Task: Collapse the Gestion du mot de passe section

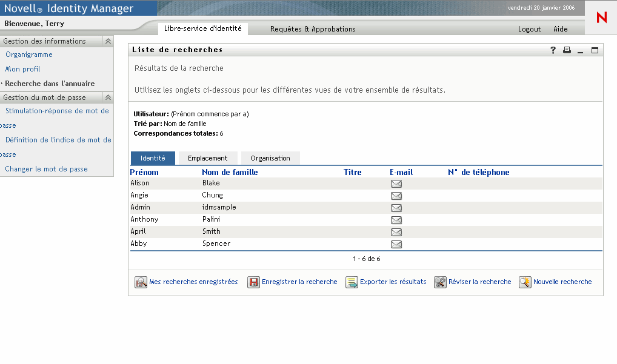Action: (108, 98)
